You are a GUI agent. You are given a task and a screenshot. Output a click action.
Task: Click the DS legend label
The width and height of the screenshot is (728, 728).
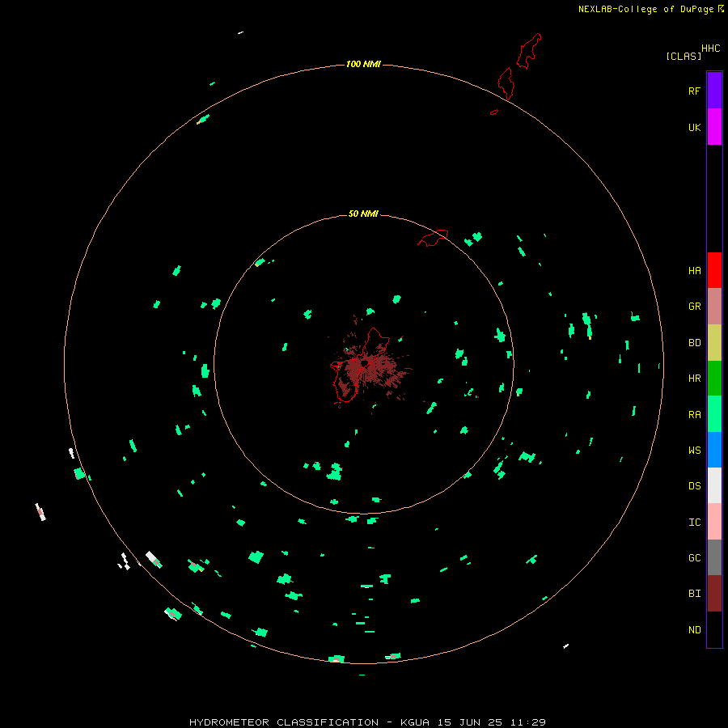(x=694, y=486)
